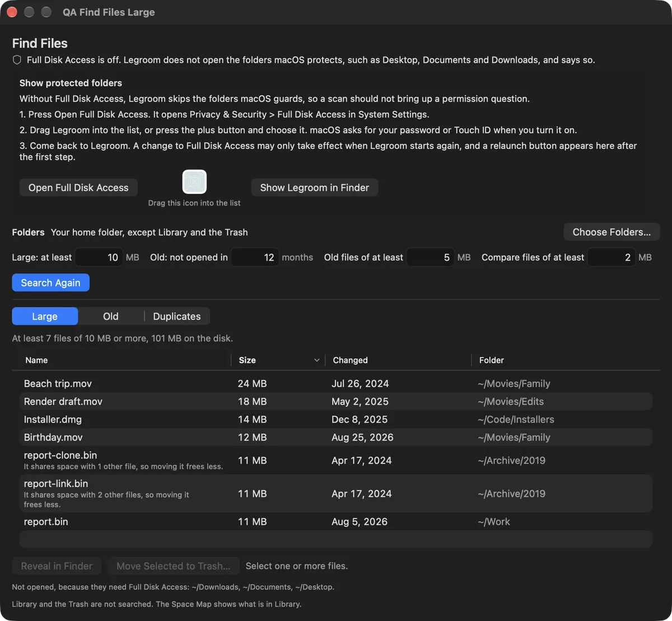672x621 pixels.
Task: Click the Size column sort chevron
Action: [317, 360]
